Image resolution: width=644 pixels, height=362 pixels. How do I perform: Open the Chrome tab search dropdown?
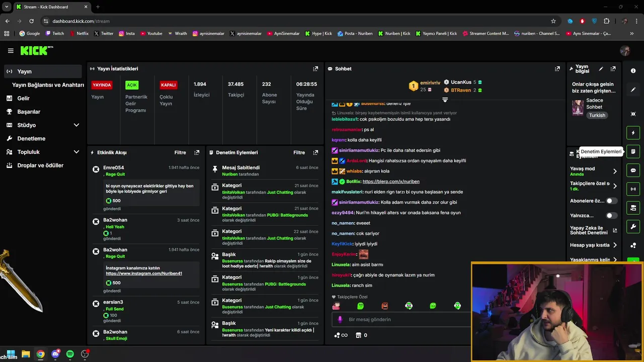7,7
